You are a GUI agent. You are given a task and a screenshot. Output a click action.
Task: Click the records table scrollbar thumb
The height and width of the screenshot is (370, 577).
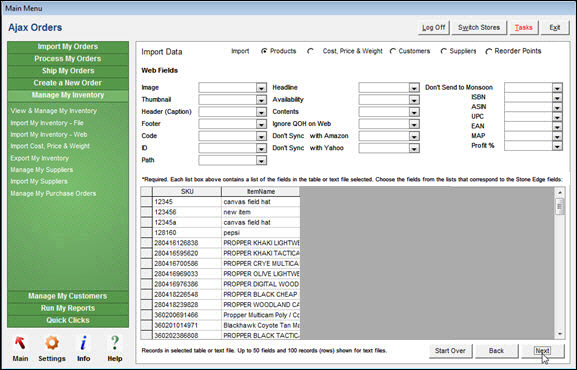pos(560,207)
